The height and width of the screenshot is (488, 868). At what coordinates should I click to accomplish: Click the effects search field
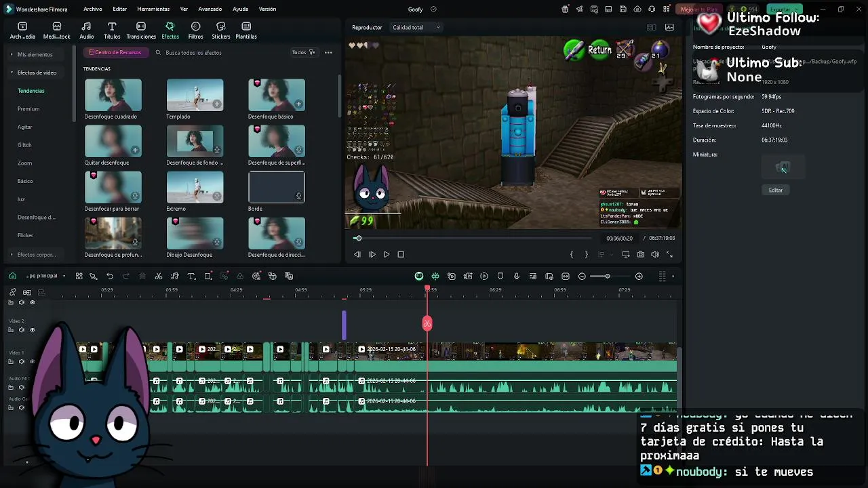(x=220, y=52)
